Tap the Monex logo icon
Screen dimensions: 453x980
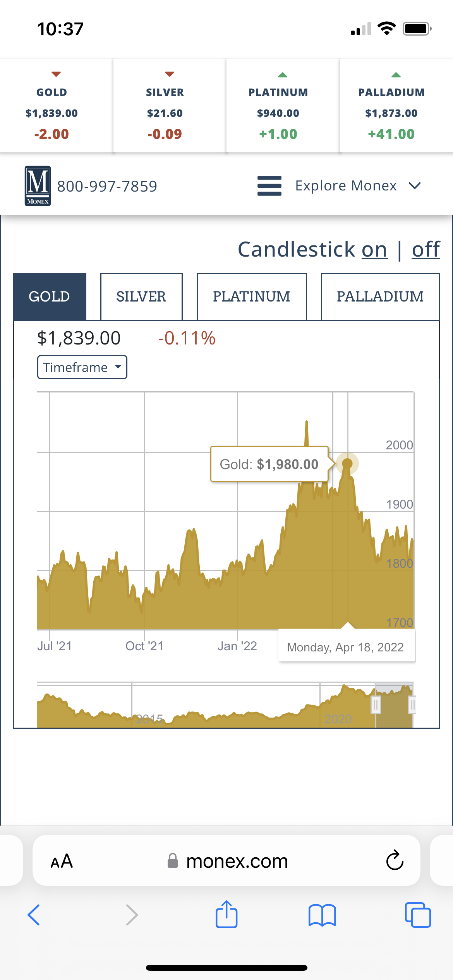click(x=38, y=186)
